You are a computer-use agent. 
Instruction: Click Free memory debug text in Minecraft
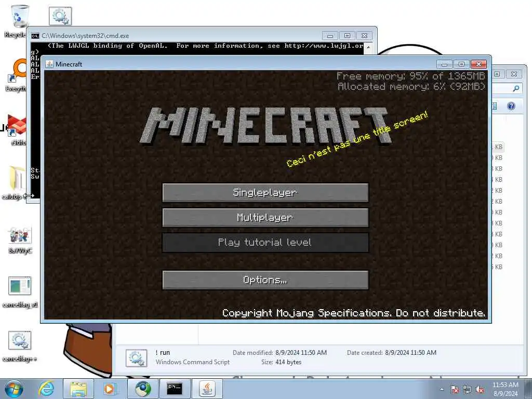click(410, 76)
